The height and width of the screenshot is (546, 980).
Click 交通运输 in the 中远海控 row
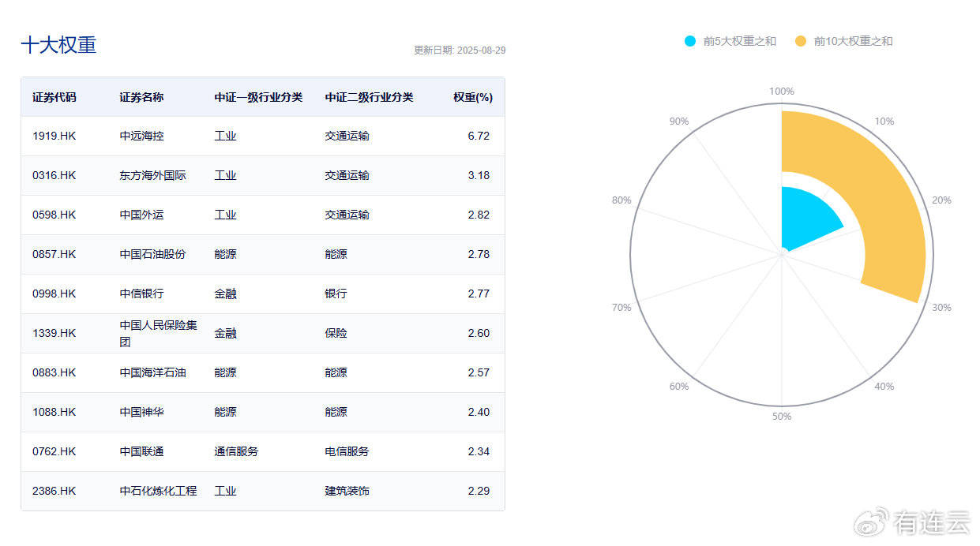[x=347, y=136]
